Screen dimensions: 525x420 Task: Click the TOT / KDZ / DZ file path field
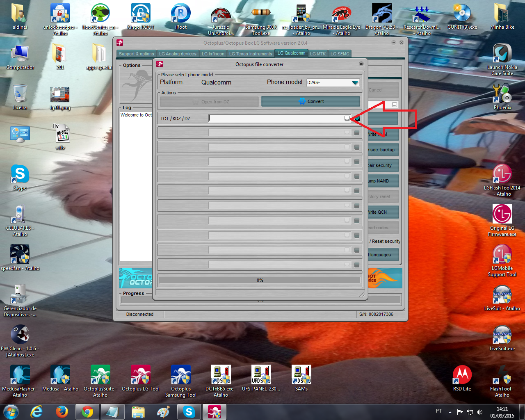pos(276,119)
